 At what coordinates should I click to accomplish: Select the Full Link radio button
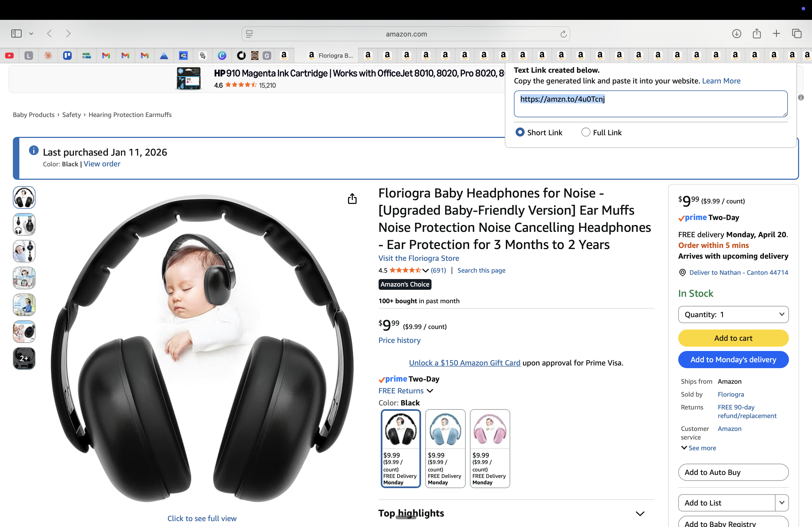(585, 132)
